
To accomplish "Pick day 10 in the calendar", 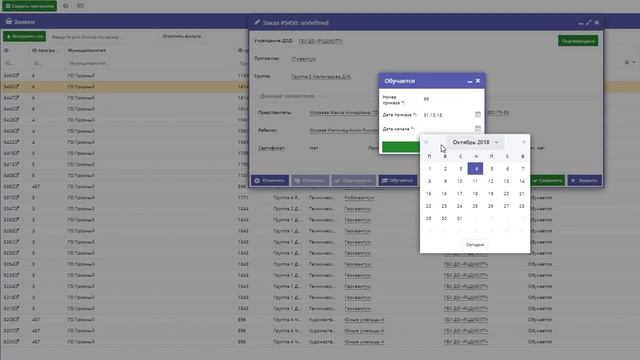I will (x=460, y=181).
